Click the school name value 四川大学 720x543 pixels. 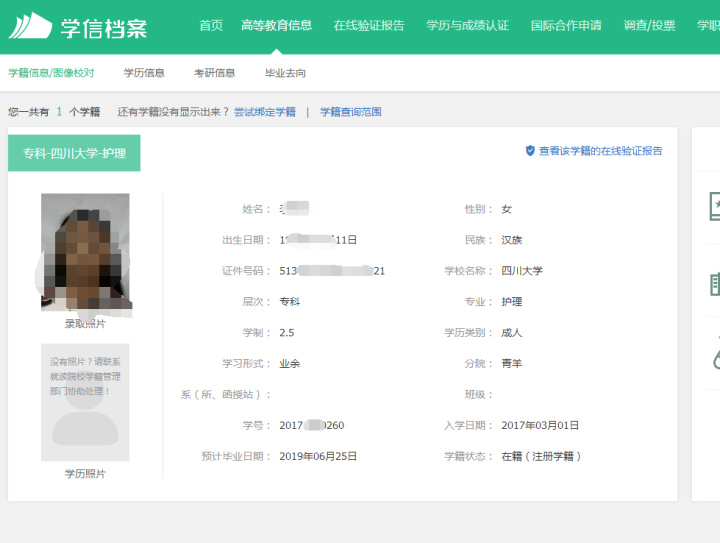coord(522,271)
